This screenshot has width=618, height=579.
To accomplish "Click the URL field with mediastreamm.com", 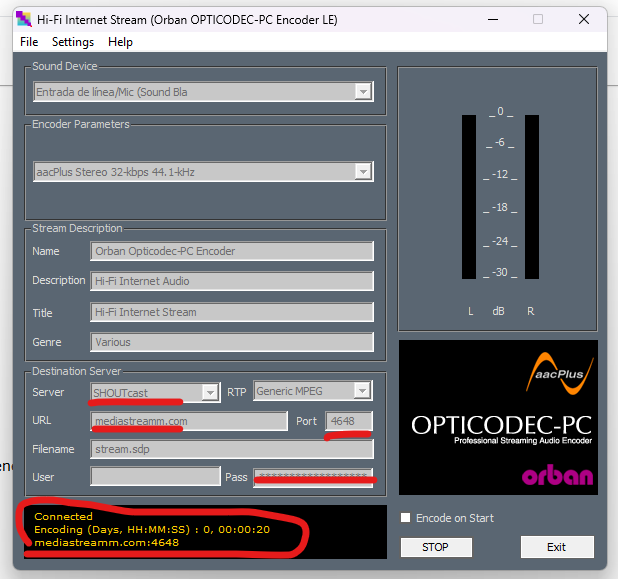I will click(x=189, y=421).
